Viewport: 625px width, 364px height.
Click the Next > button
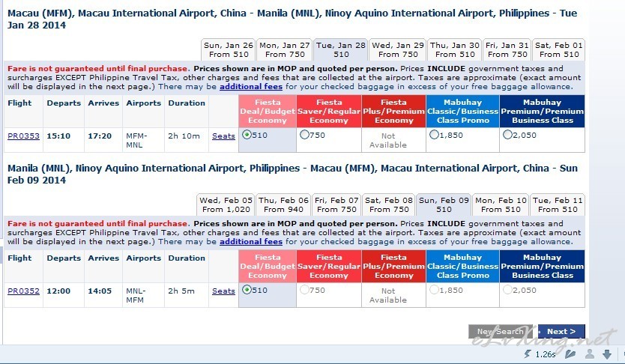[561, 331]
